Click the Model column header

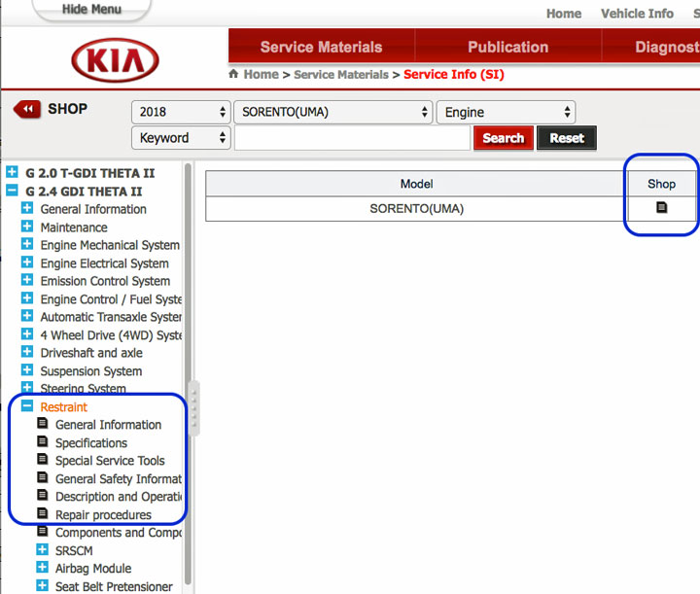[x=416, y=184]
